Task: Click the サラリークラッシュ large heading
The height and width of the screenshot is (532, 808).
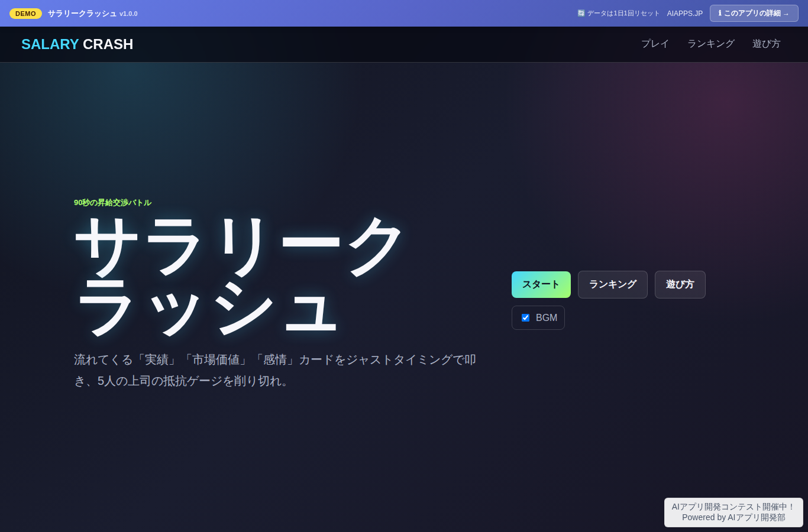Action: pyautogui.click(x=240, y=276)
